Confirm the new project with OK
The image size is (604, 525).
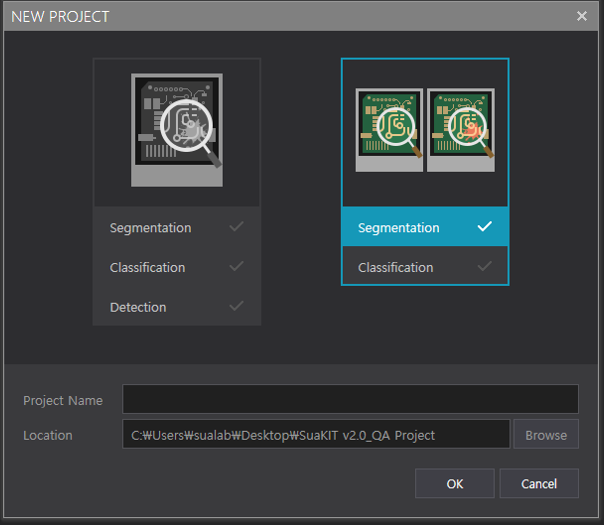click(455, 483)
